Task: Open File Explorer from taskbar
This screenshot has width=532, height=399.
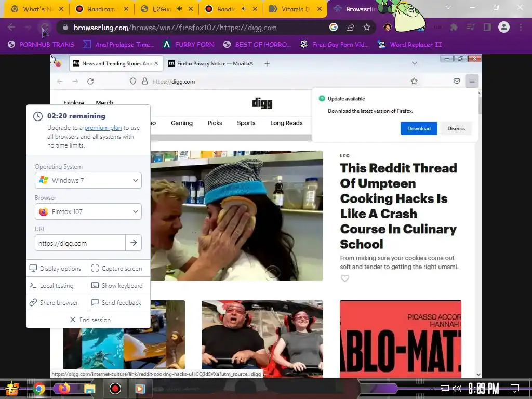Action: pos(89,389)
